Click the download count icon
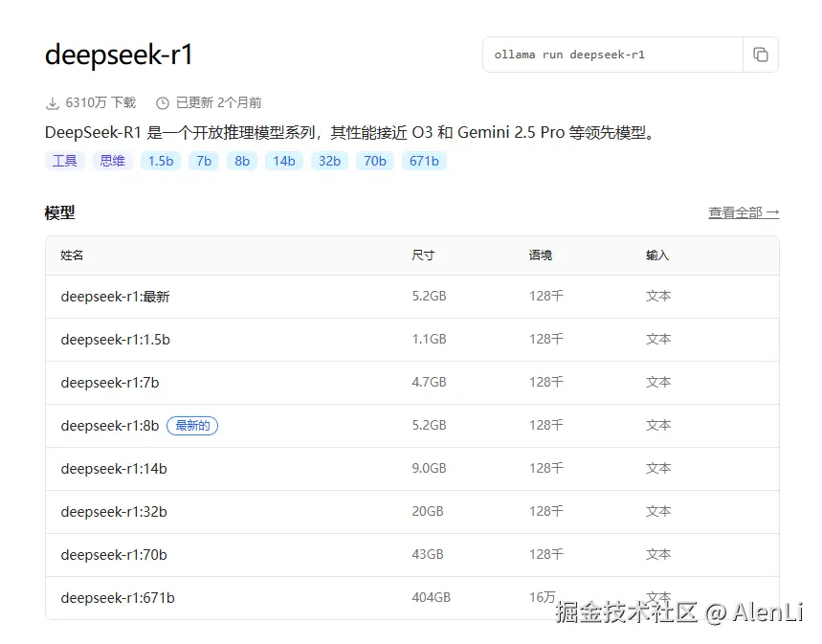 pyautogui.click(x=53, y=103)
